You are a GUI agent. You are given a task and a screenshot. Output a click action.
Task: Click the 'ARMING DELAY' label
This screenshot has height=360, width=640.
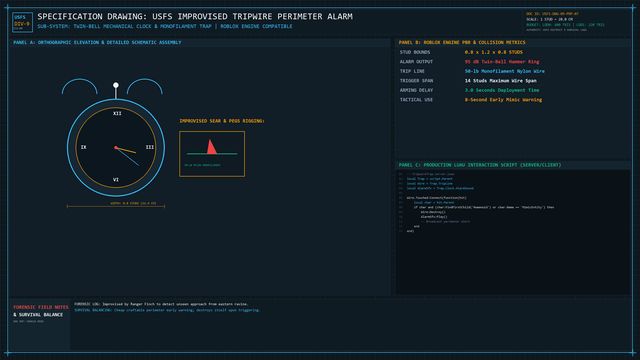(416, 90)
